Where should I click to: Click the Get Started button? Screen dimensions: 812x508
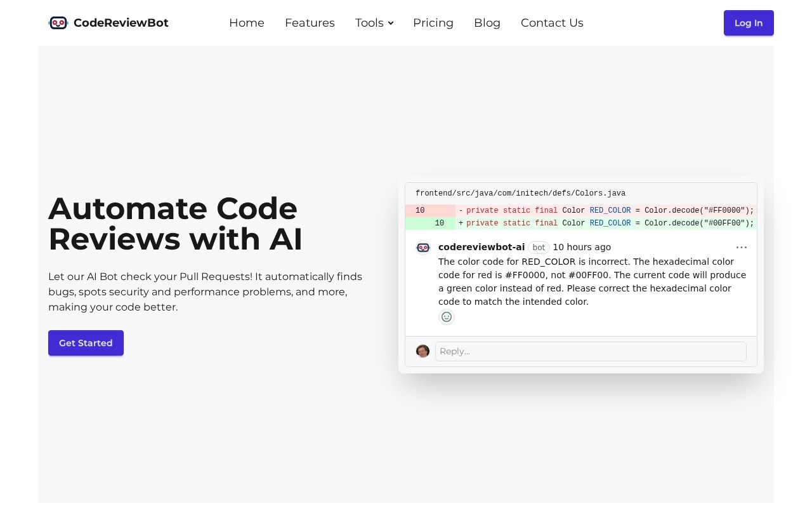[x=86, y=343]
